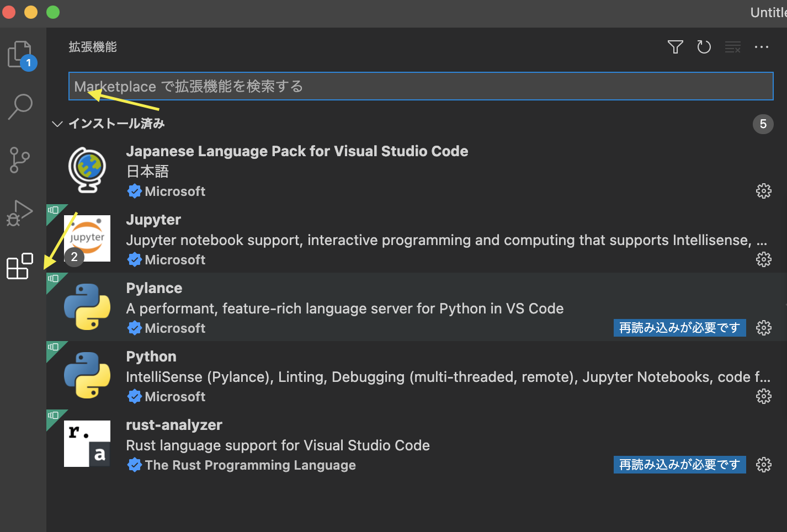
Task: Click the green fullscreen window button
Action: pos(53,12)
